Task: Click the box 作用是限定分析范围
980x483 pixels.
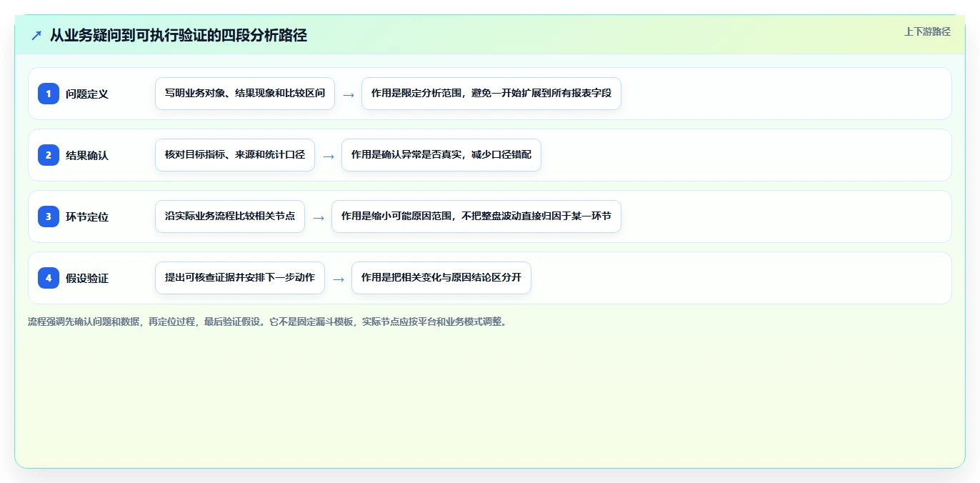Action: pos(491,94)
